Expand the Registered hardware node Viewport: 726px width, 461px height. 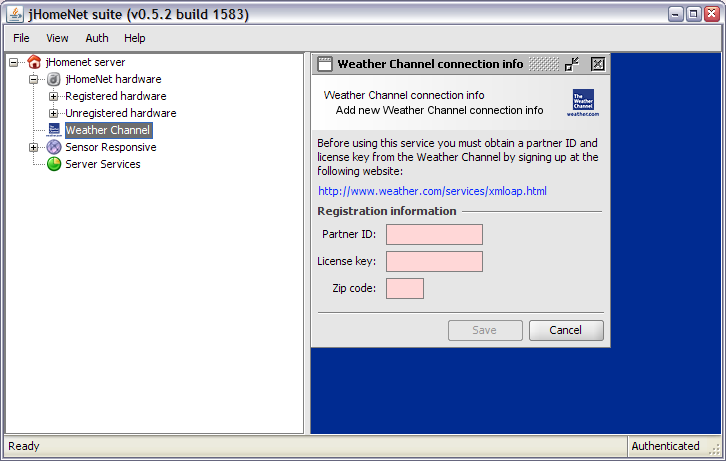point(53,96)
